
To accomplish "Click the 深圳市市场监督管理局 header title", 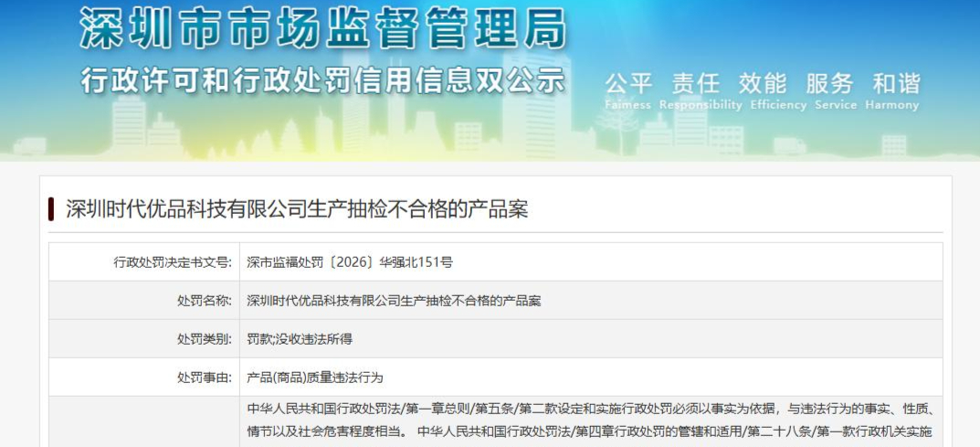I will 323,28.
